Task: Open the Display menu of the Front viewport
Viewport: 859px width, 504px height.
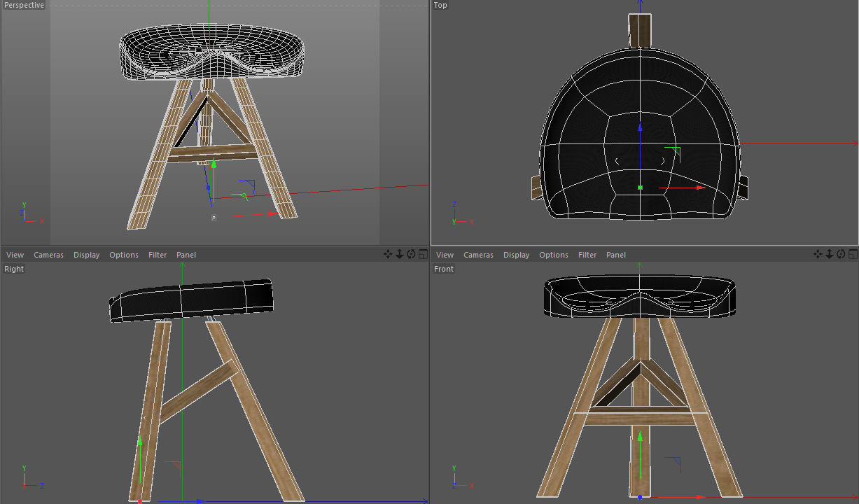Action: (x=516, y=255)
